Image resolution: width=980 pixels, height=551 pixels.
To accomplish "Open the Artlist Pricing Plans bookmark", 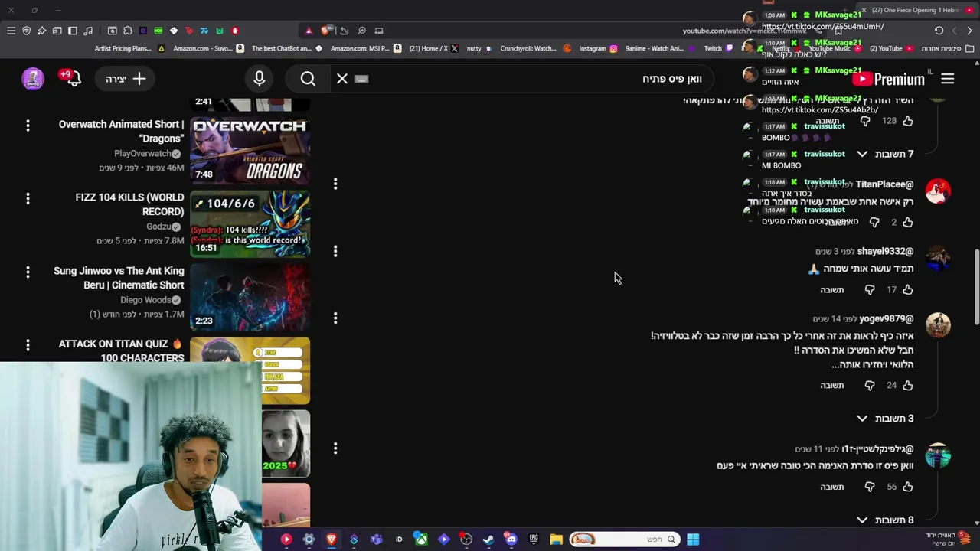I will coord(129,48).
